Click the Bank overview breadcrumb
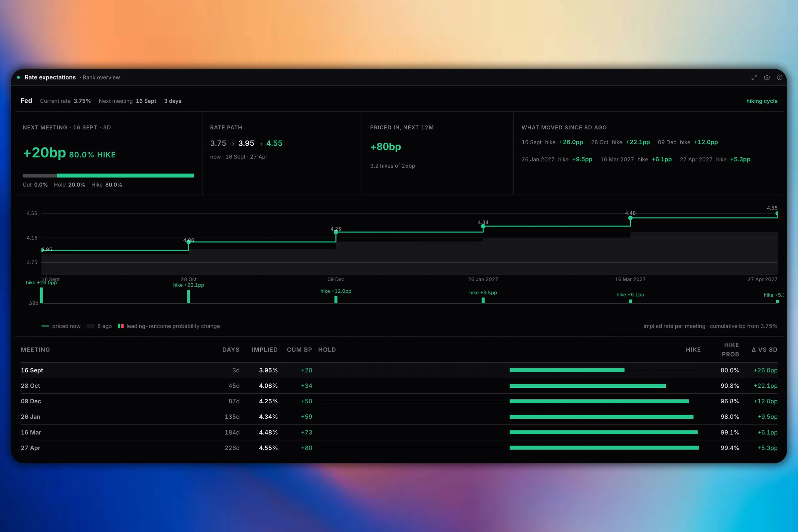The image size is (798, 532). 101,77
